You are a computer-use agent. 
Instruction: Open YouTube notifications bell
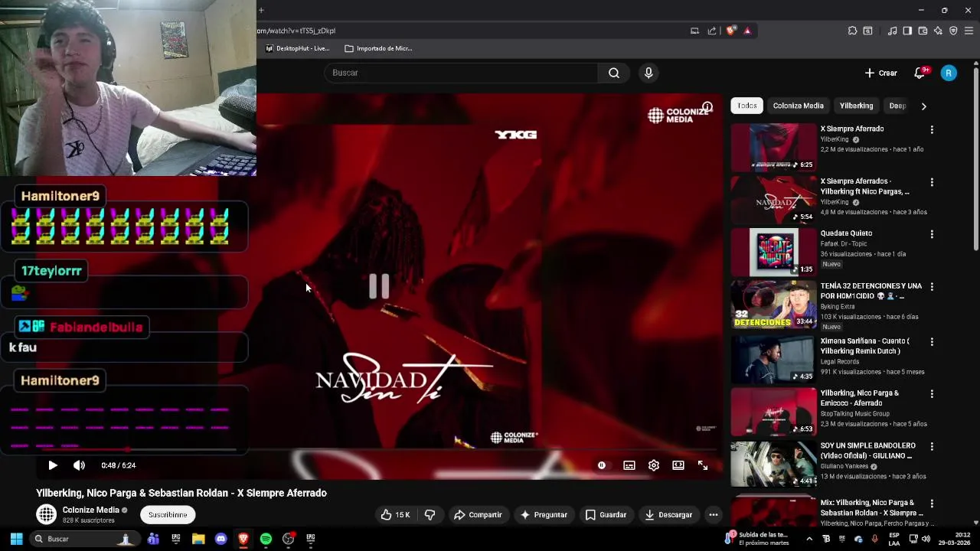pyautogui.click(x=920, y=73)
